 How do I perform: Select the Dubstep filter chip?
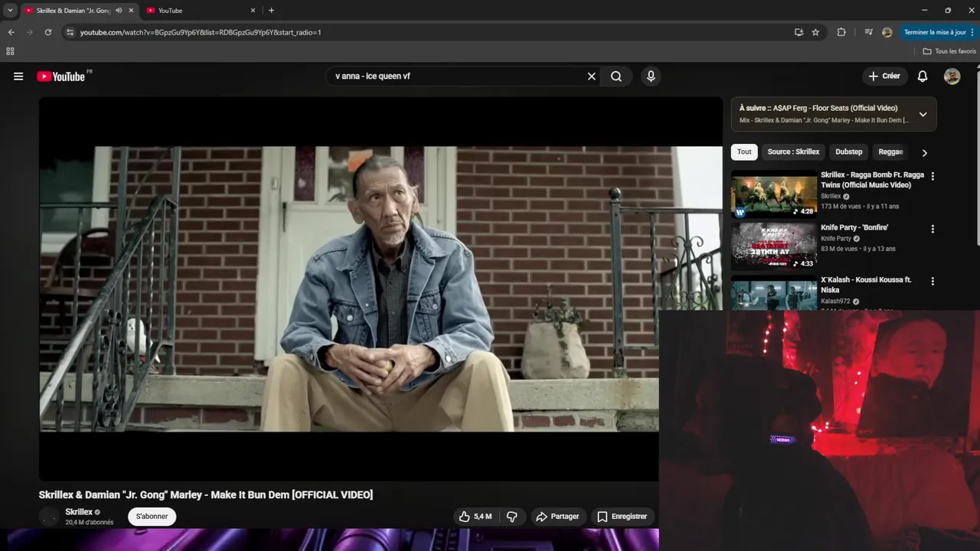coord(848,152)
